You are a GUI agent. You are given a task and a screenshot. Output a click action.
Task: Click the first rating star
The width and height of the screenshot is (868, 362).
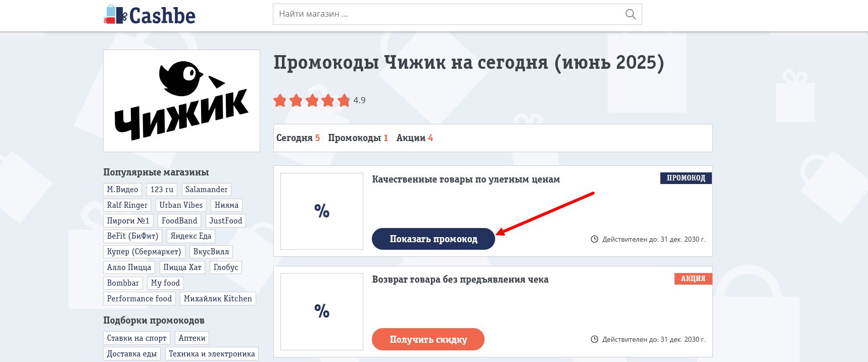(x=280, y=100)
